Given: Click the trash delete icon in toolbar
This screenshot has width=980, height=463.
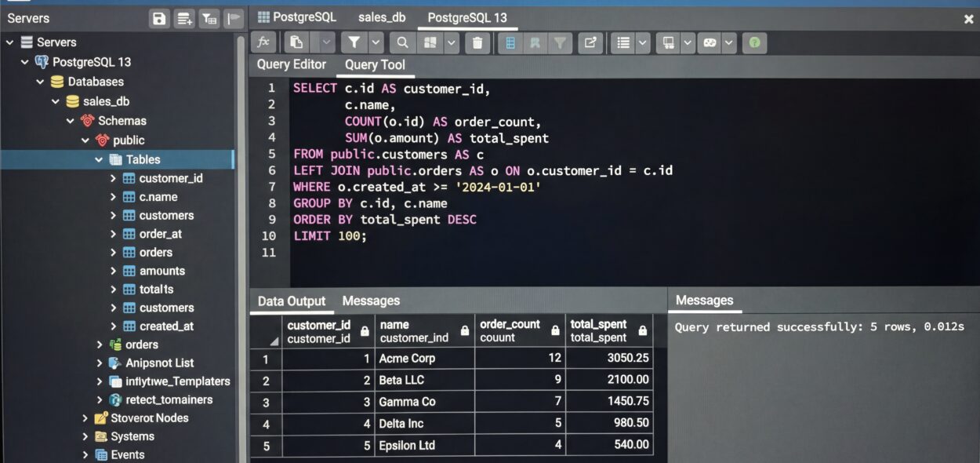Looking at the screenshot, I should [x=477, y=43].
